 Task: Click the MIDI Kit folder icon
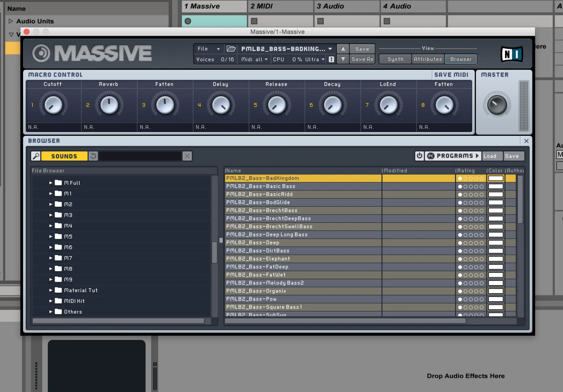[58, 301]
